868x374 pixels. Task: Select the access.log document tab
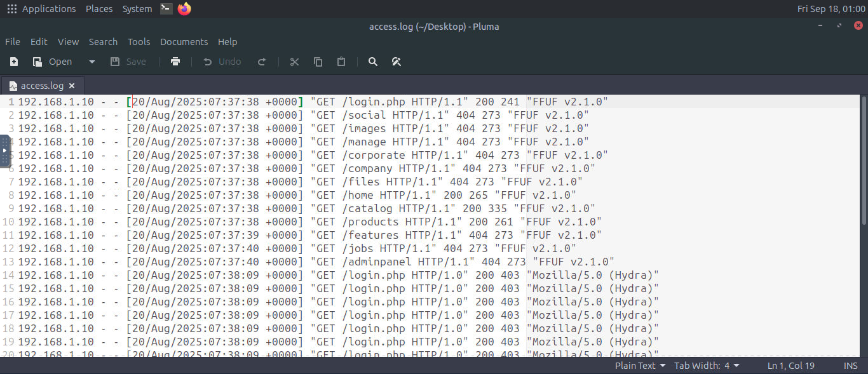point(42,86)
